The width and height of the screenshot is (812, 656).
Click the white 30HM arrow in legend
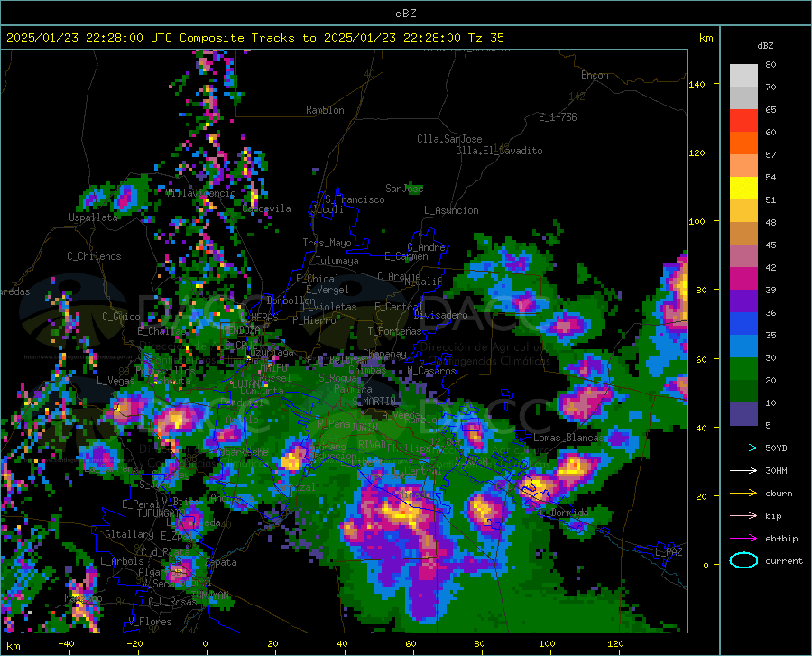(743, 470)
